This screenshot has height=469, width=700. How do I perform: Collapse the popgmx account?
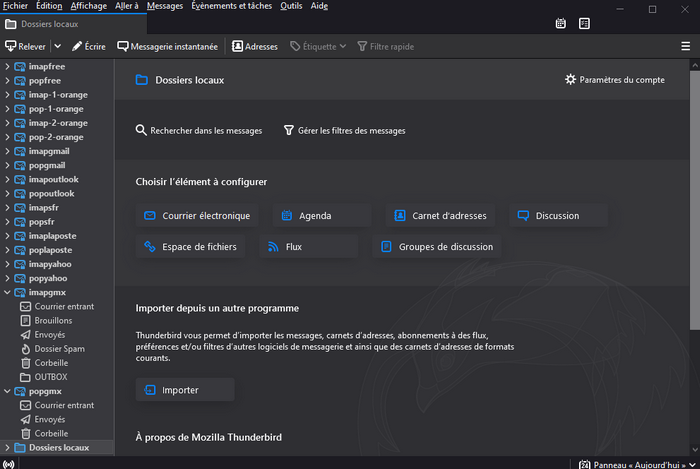(x=7, y=391)
